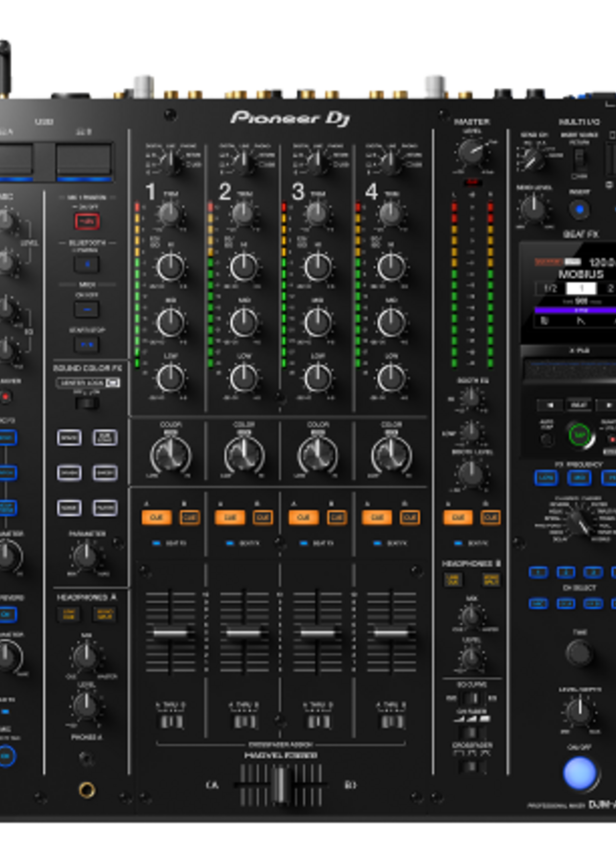Click the channel 1 fader handle

pos(171,633)
